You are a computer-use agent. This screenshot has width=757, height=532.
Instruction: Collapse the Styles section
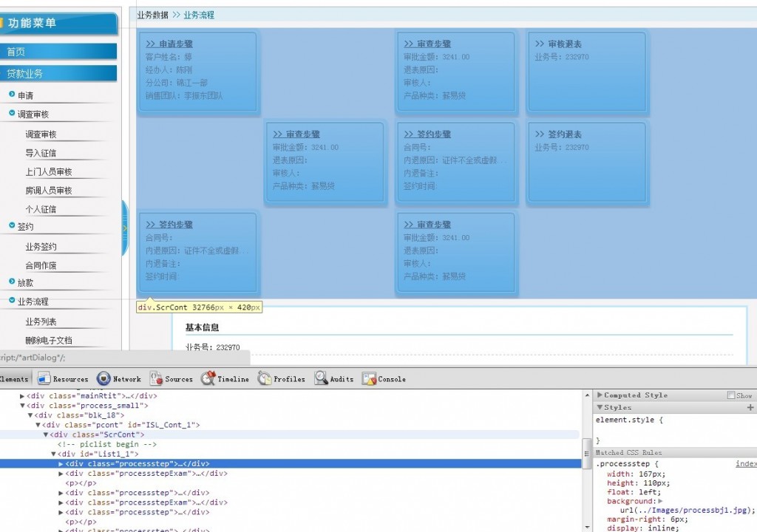click(600, 407)
